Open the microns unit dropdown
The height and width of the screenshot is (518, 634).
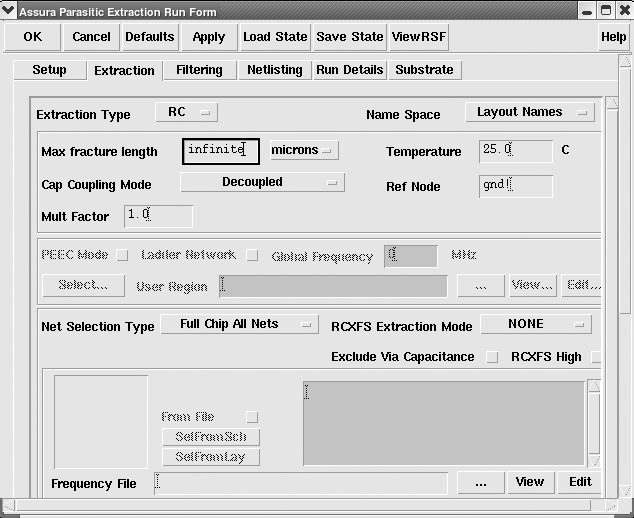pos(304,150)
